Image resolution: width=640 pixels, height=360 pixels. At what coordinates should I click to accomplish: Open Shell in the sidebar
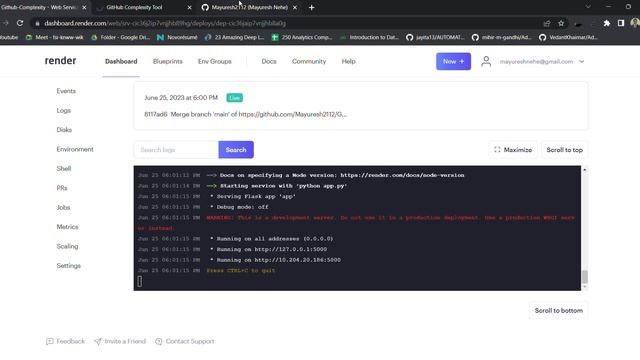pos(64,169)
